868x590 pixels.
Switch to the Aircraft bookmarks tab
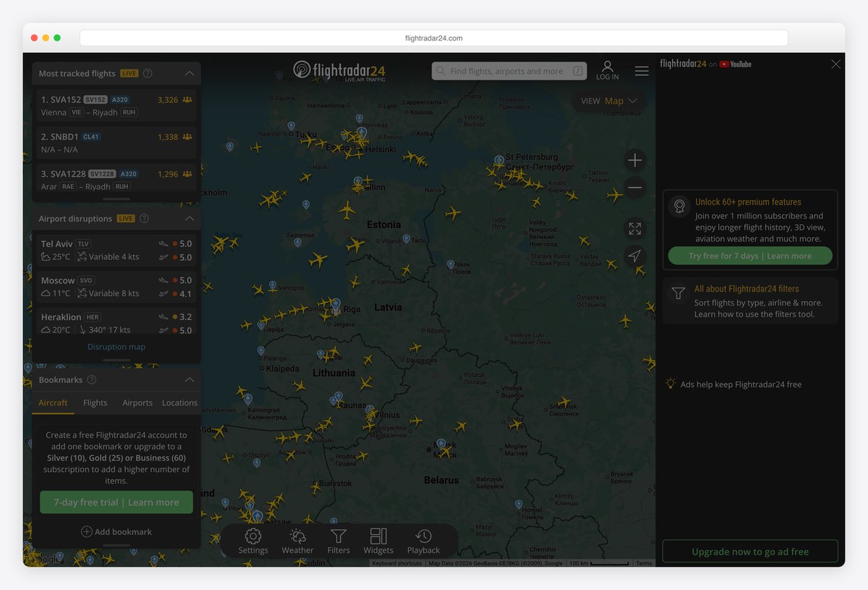pyautogui.click(x=53, y=403)
